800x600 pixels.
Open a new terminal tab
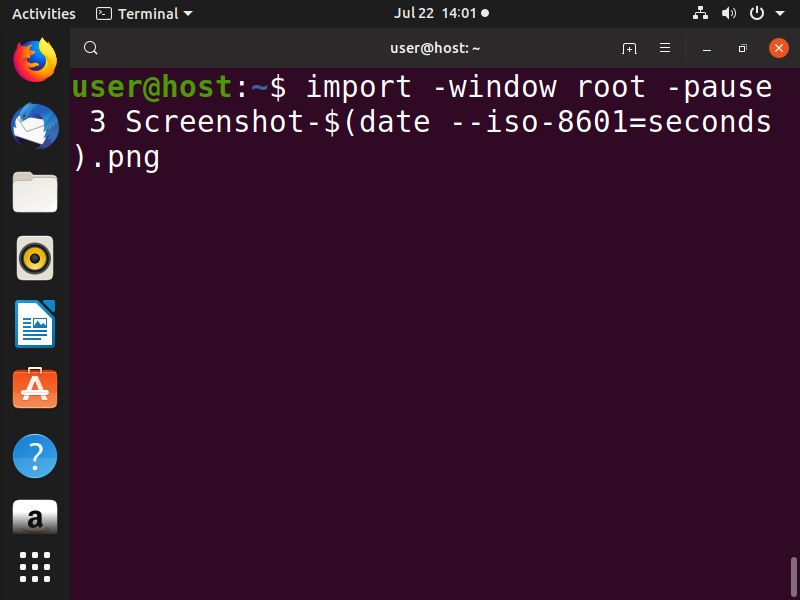tap(629, 48)
